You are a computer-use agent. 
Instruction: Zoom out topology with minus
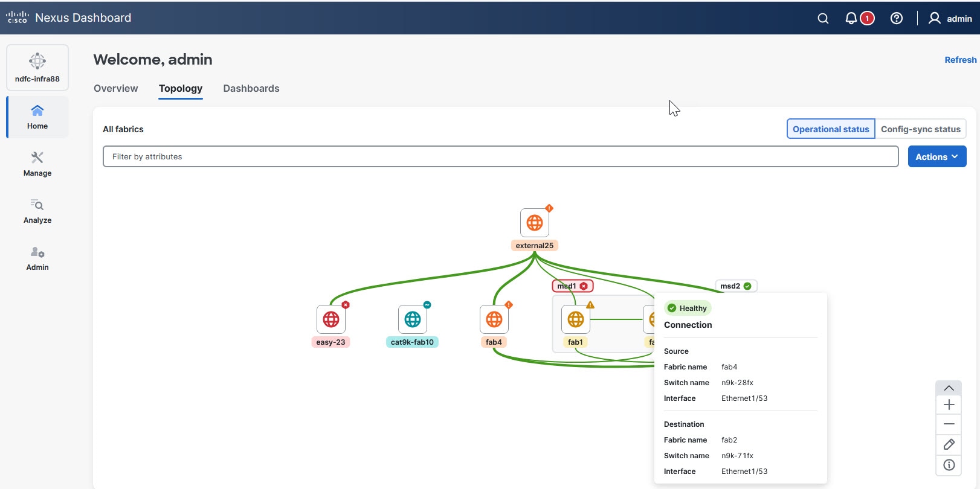point(949,424)
